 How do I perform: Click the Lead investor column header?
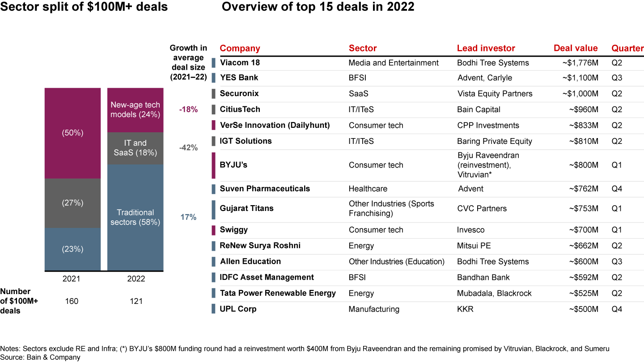tap(486, 48)
